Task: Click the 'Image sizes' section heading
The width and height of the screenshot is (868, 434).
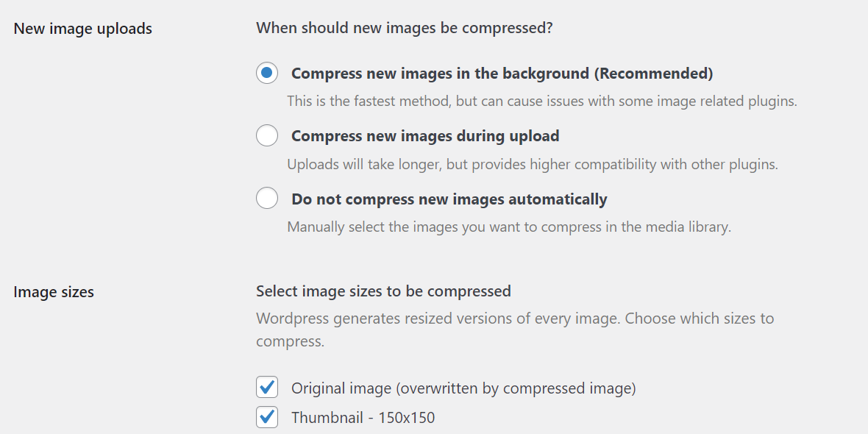Action: point(54,292)
